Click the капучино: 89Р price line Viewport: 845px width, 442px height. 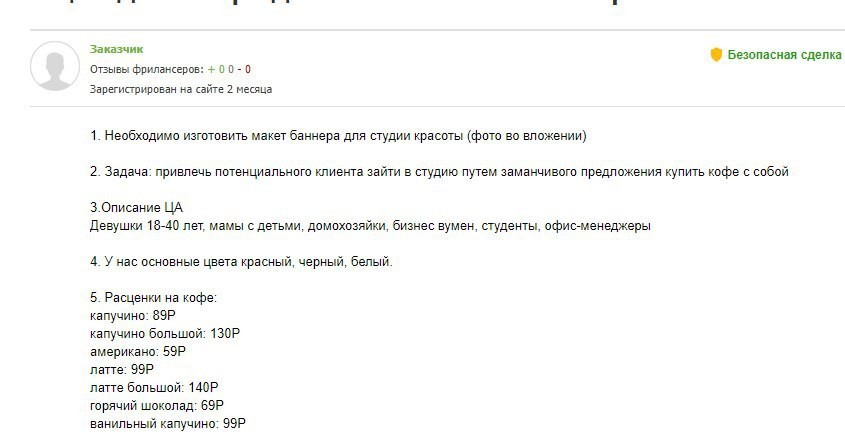coord(132,315)
